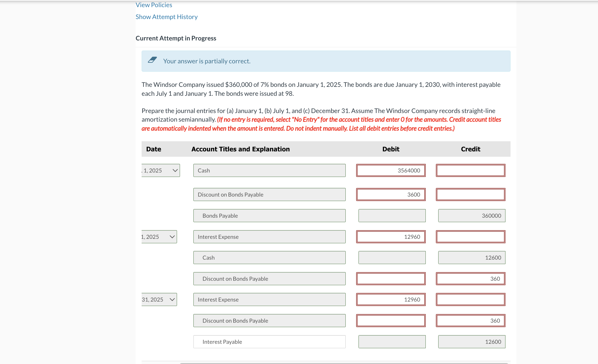This screenshot has width=598, height=364.
Task: Click December Discount on Bonds Payable credit 360
Action: [470, 321]
